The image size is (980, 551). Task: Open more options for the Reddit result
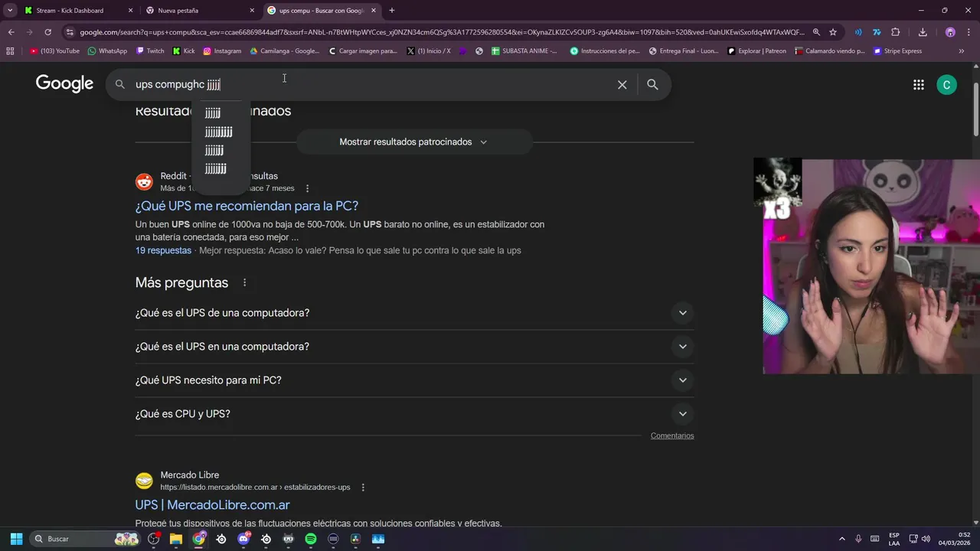[308, 188]
